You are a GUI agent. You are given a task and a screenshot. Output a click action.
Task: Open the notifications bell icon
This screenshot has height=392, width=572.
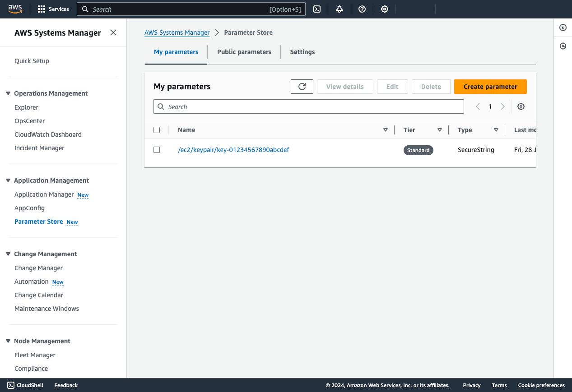pyautogui.click(x=339, y=9)
